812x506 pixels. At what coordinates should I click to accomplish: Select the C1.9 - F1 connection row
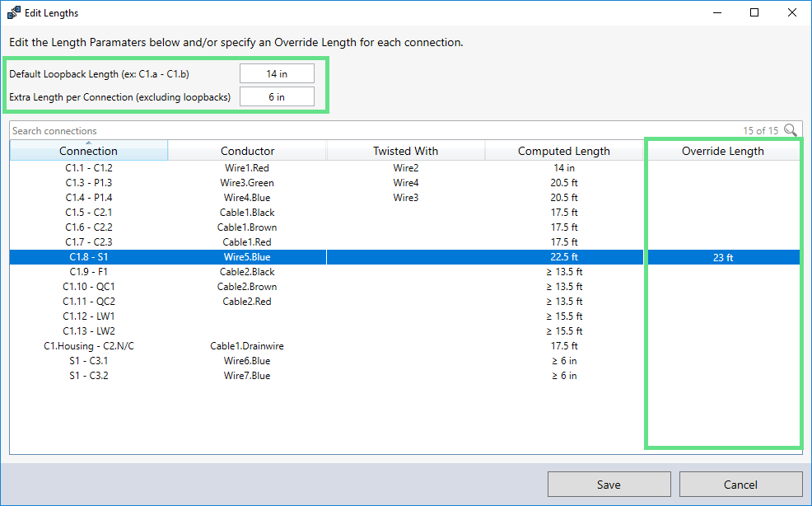(x=88, y=272)
